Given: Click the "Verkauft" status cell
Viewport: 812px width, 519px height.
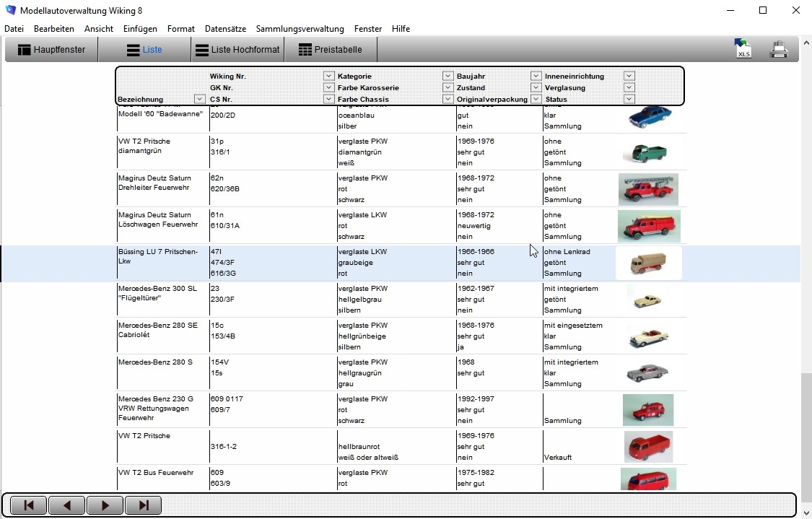Looking at the screenshot, I should click(558, 458).
